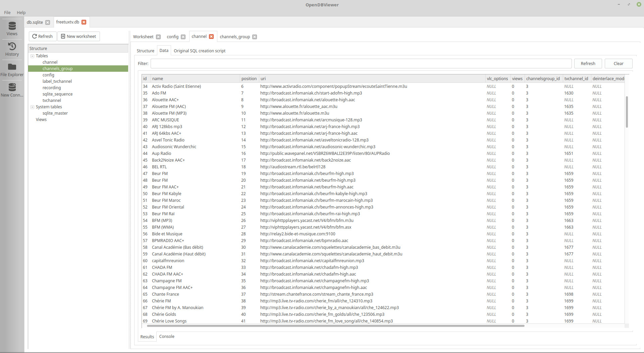Close the channel table tab
The height and width of the screenshot is (353, 644).
pyautogui.click(x=211, y=37)
